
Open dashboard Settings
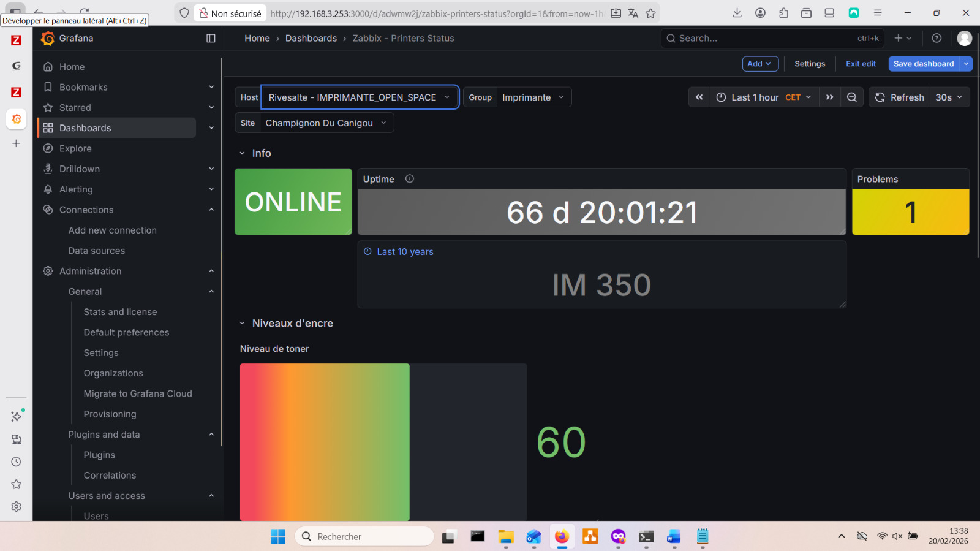point(810,64)
